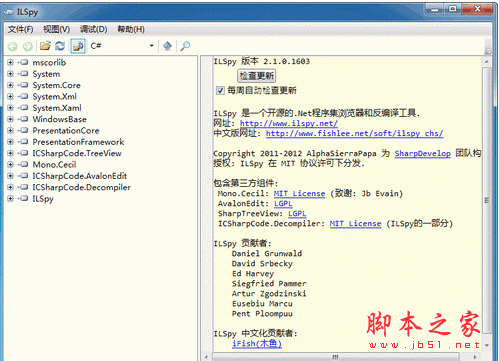The image size is (499, 361).
Task: Expand the System.Xaml assembly node
Action: click(10, 108)
